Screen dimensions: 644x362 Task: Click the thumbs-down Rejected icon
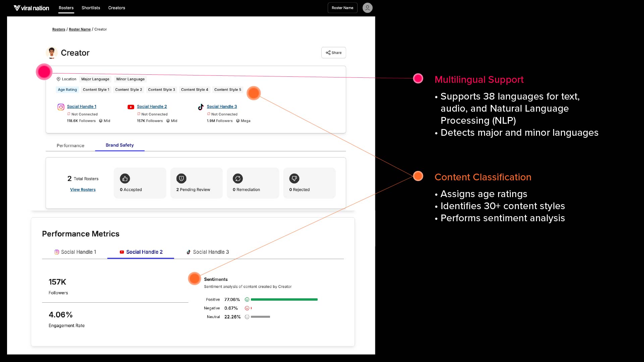pos(294,179)
